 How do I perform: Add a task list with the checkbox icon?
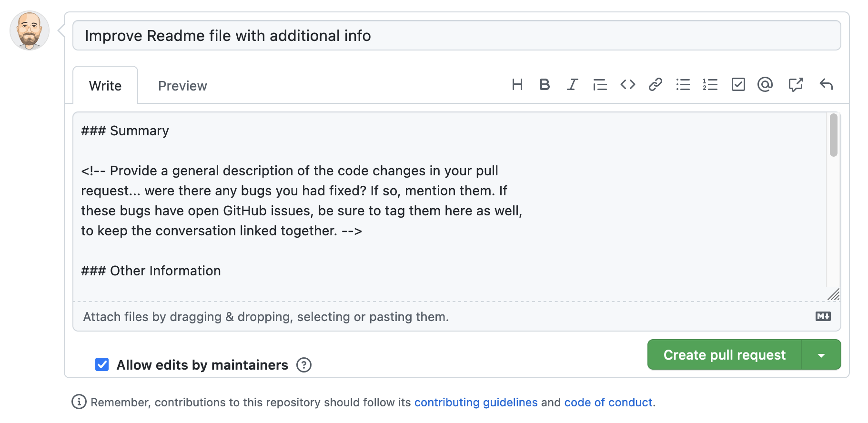737,84
